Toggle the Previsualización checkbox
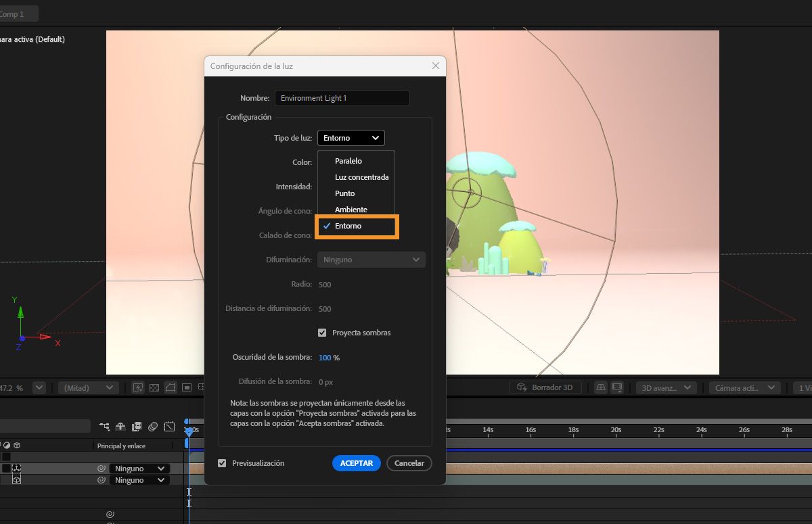Image resolution: width=812 pixels, height=524 pixels. [222, 463]
